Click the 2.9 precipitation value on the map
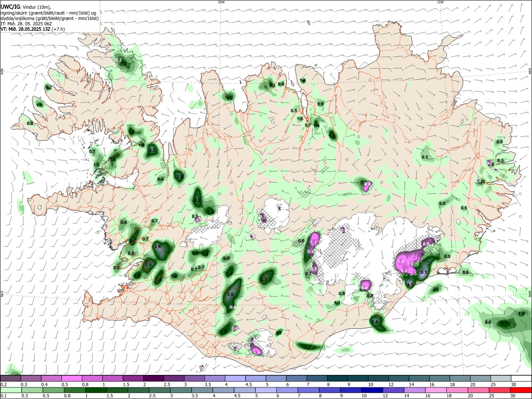Screen dimensions: 532x399 coord(180,177)
